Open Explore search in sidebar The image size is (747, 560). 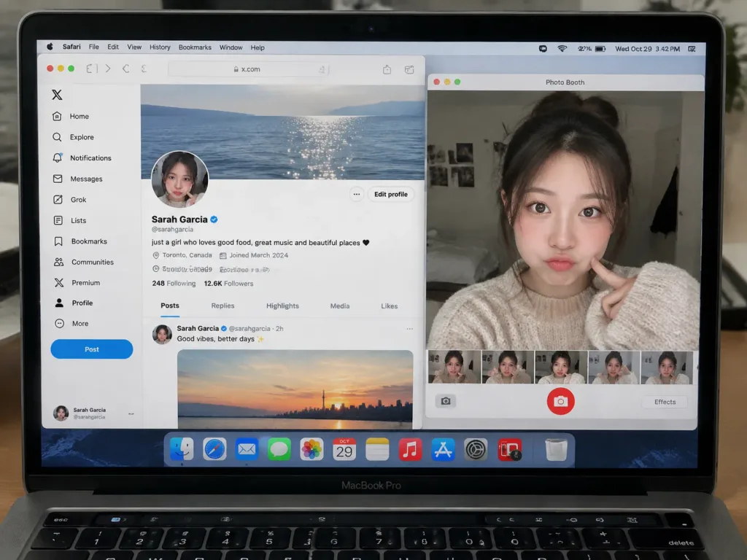tap(73, 137)
